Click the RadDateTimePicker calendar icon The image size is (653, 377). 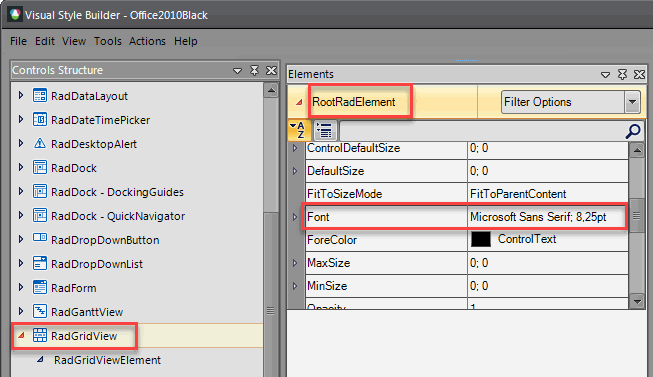pyautogui.click(x=40, y=120)
